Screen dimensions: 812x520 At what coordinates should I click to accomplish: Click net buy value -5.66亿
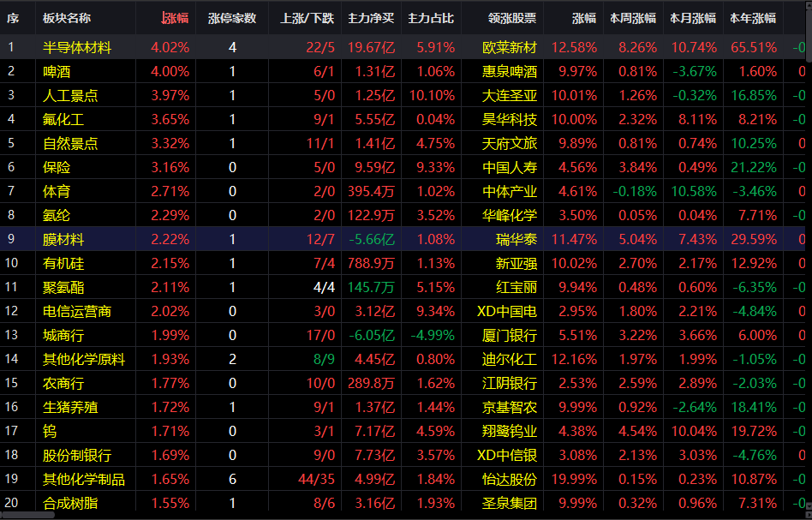[371, 239]
